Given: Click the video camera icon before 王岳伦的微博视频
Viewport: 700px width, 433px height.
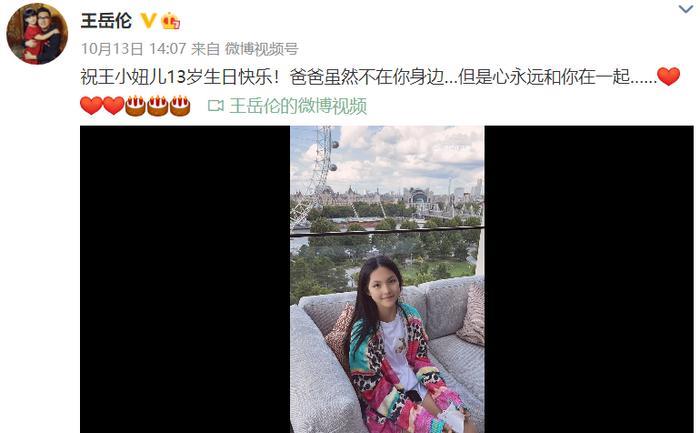Looking at the screenshot, I should pyautogui.click(x=216, y=106).
